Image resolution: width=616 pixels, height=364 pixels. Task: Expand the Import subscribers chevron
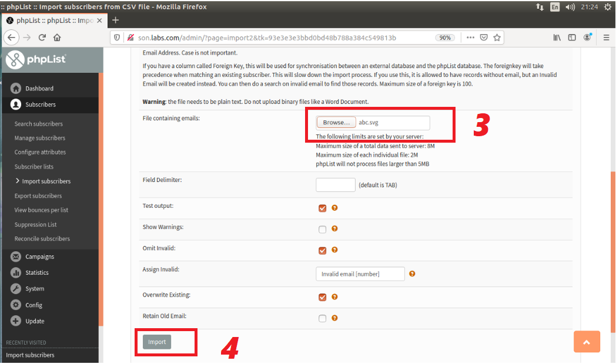tap(17, 181)
